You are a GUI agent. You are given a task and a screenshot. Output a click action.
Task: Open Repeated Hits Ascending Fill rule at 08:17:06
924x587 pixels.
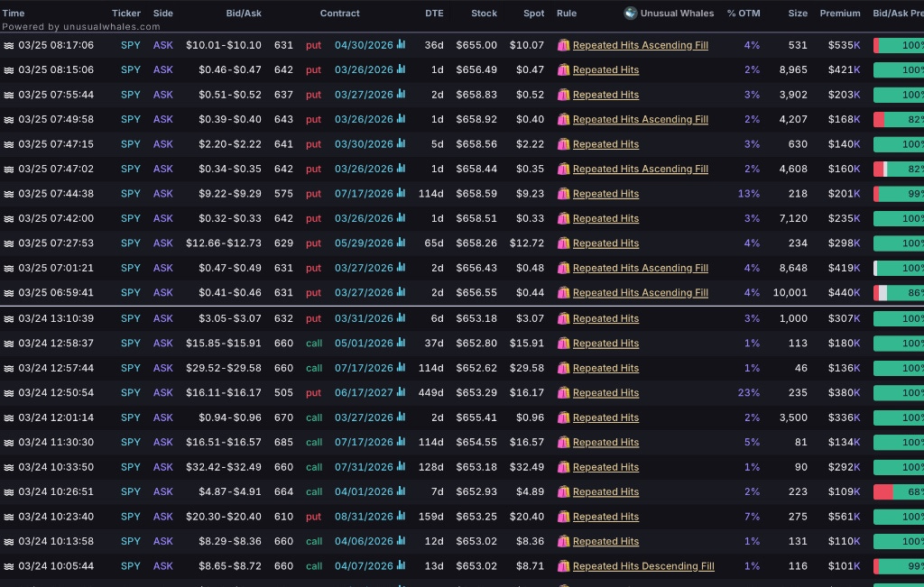pos(640,45)
